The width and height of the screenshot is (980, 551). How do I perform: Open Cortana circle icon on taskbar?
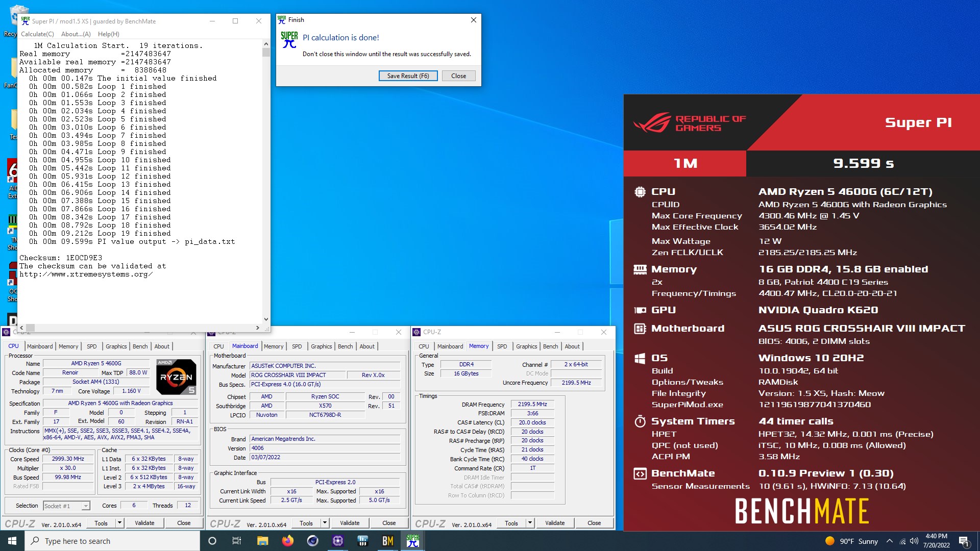[x=212, y=541]
